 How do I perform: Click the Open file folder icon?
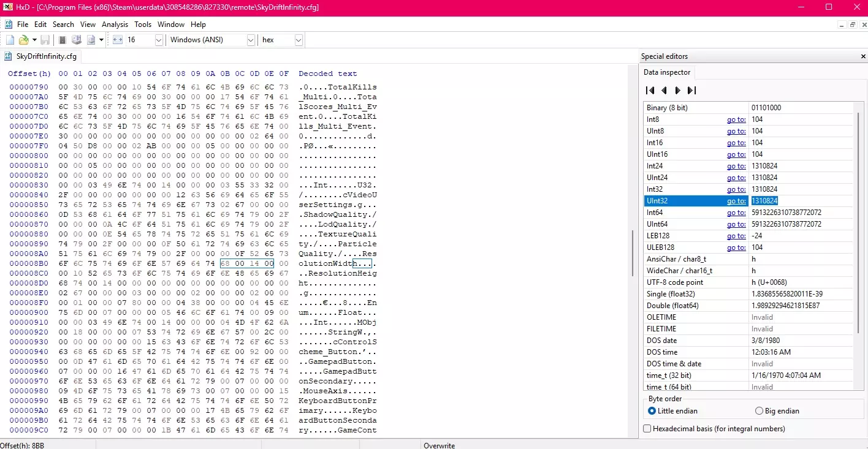coord(23,40)
